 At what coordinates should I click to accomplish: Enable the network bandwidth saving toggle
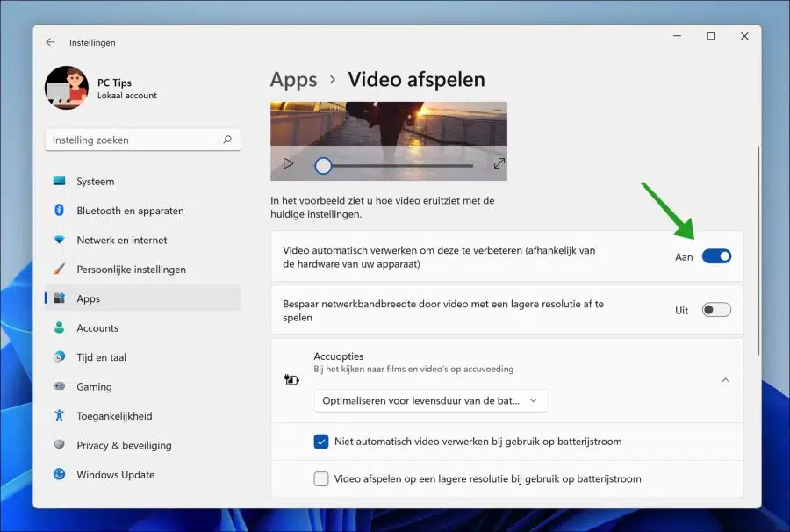click(x=716, y=310)
